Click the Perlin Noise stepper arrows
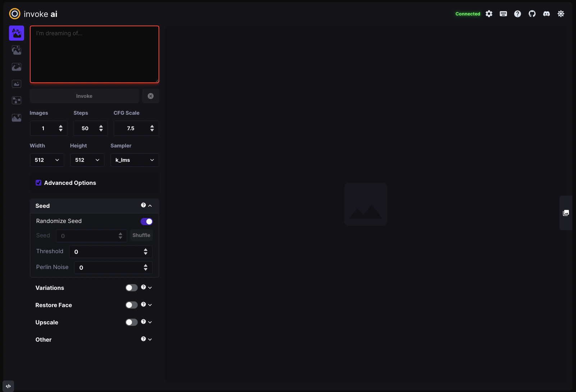The height and width of the screenshot is (392, 576). 146,267
